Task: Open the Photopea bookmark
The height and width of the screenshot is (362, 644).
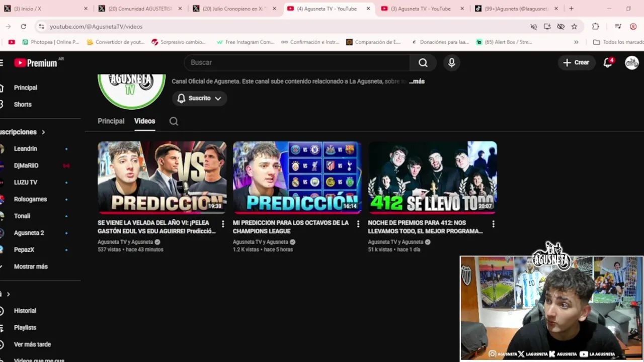Action: pyautogui.click(x=50, y=42)
